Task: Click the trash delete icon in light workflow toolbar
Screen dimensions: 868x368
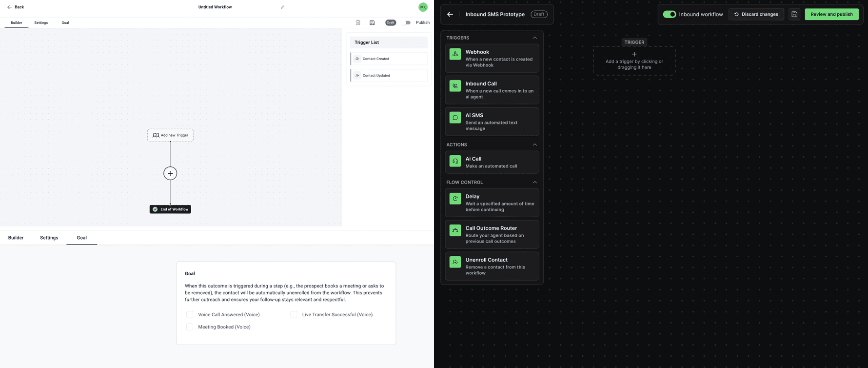Action: (x=358, y=22)
